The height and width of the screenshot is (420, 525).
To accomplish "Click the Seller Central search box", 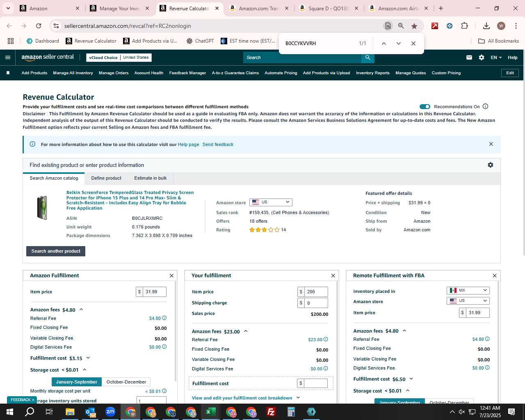I will (303, 57).
